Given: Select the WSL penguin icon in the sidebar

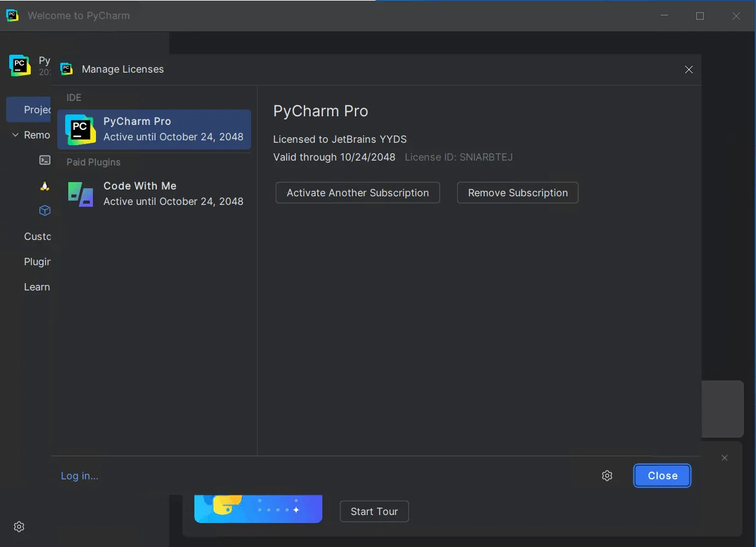Looking at the screenshot, I should (x=45, y=185).
